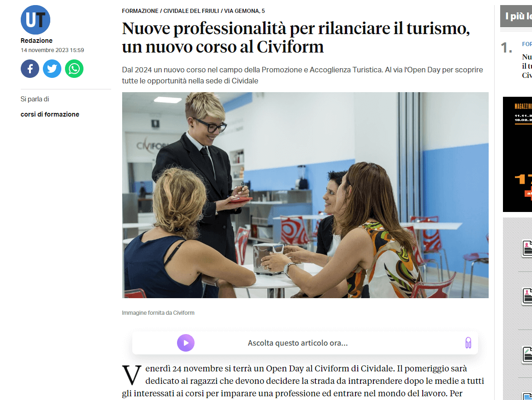Open the CIVIDALE DEL FRIULI breadcrumb

[191, 11]
